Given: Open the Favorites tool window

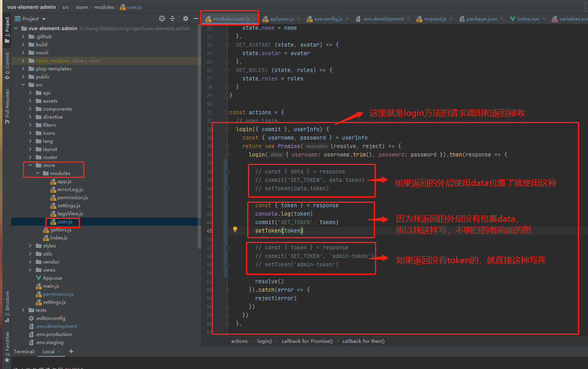Looking at the screenshot, I should coord(7,347).
